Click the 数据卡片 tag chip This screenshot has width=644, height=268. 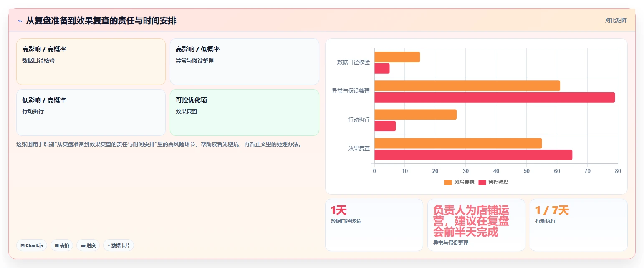pyautogui.click(x=119, y=245)
